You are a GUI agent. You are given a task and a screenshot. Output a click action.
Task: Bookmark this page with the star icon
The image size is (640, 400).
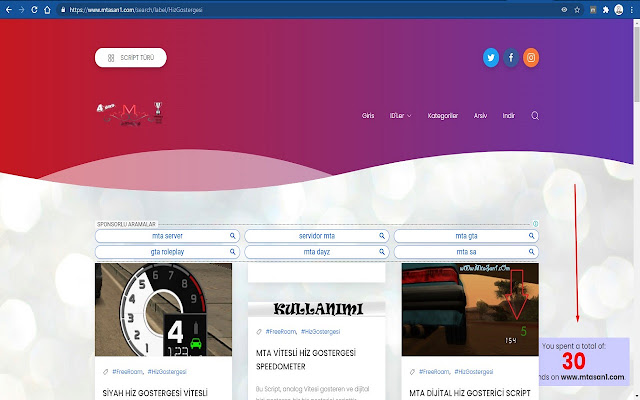click(x=577, y=10)
